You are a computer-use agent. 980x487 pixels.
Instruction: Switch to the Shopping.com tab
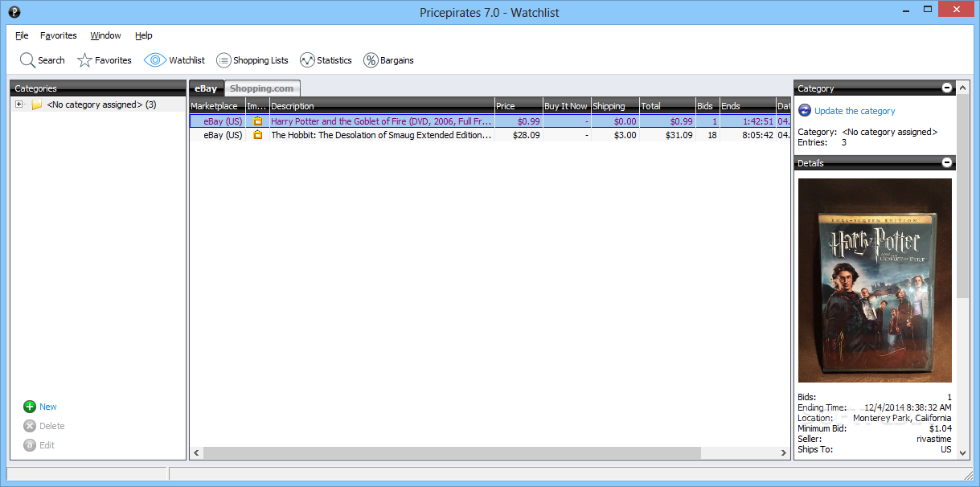pyautogui.click(x=262, y=88)
